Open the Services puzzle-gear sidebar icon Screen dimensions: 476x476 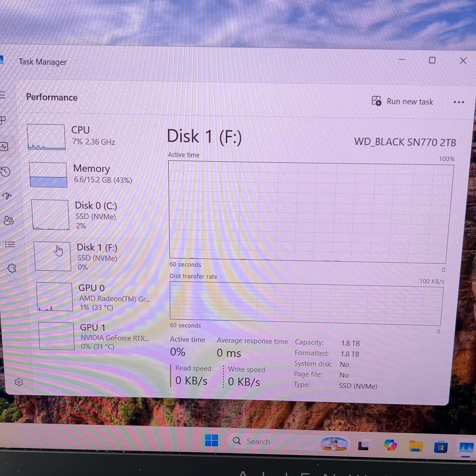point(12,269)
